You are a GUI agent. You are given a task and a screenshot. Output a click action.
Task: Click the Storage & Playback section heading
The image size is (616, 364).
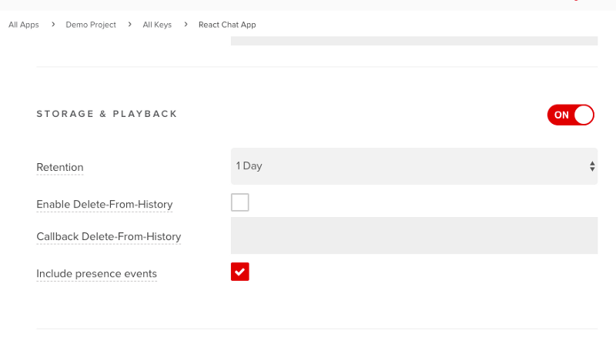107,114
